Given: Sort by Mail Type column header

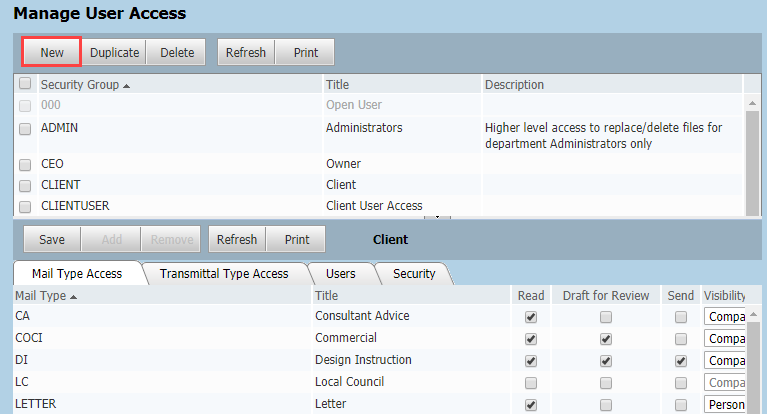Looking at the screenshot, I should click(x=46, y=295).
